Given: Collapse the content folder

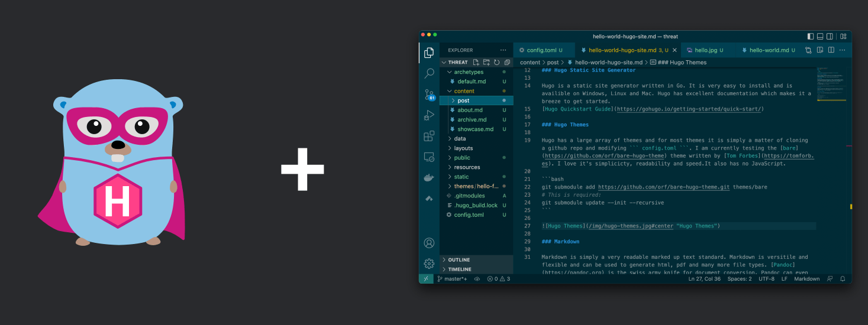Looking at the screenshot, I should 476,91.
